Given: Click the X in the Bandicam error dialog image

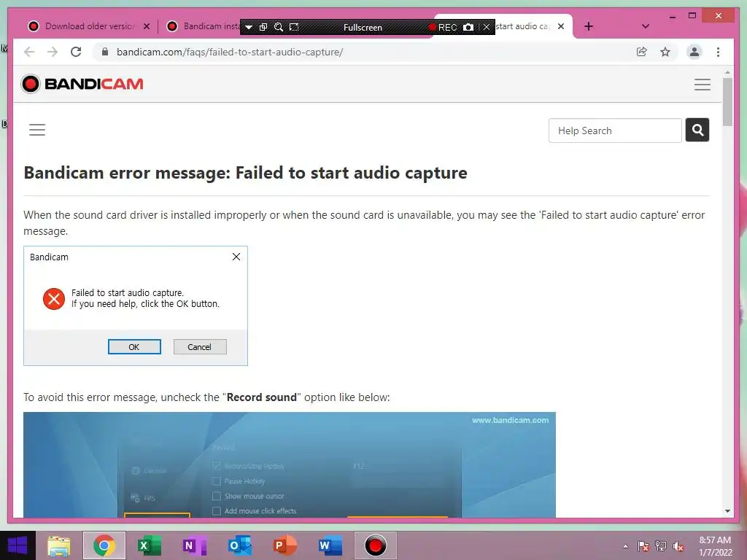Looking at the screenshot, I should click(236, 257).
